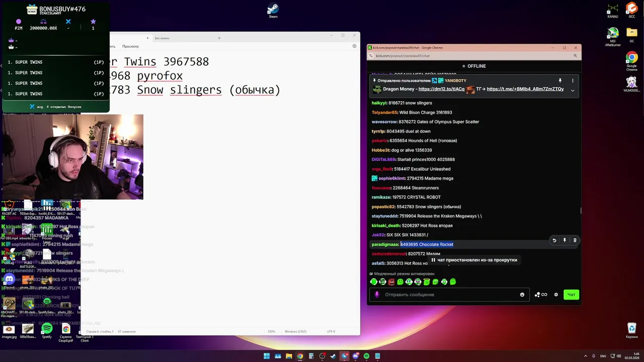Open Notepad settings gear icon
The height and width of the screenshot is (362, 644).
pos(354,46)
